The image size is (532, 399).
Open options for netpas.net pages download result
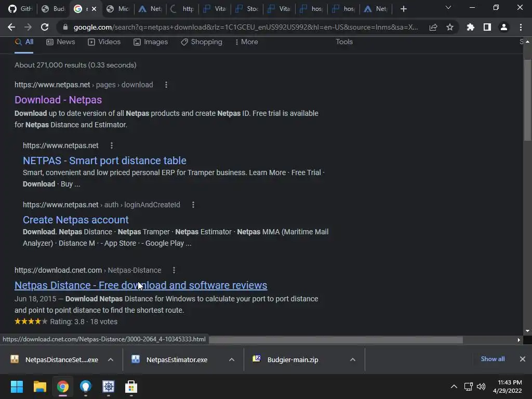point(166,85)
